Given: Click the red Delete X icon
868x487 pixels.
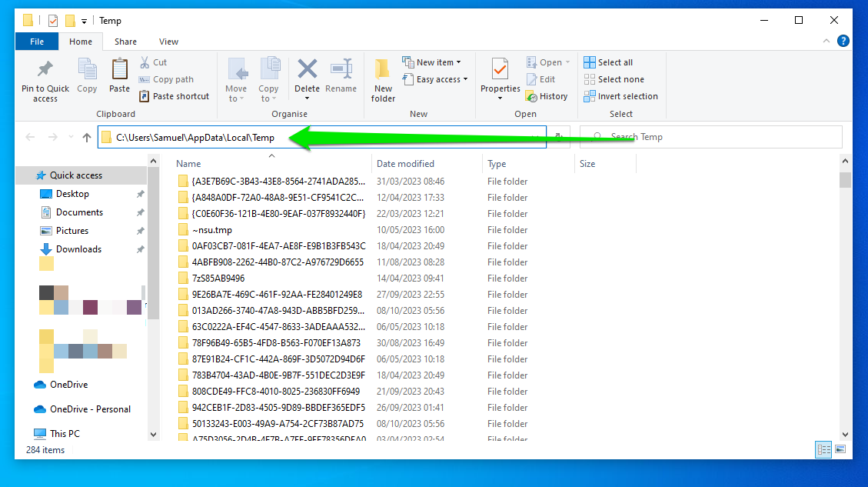Looking at the screenshot, I should [x=307, y=69].
